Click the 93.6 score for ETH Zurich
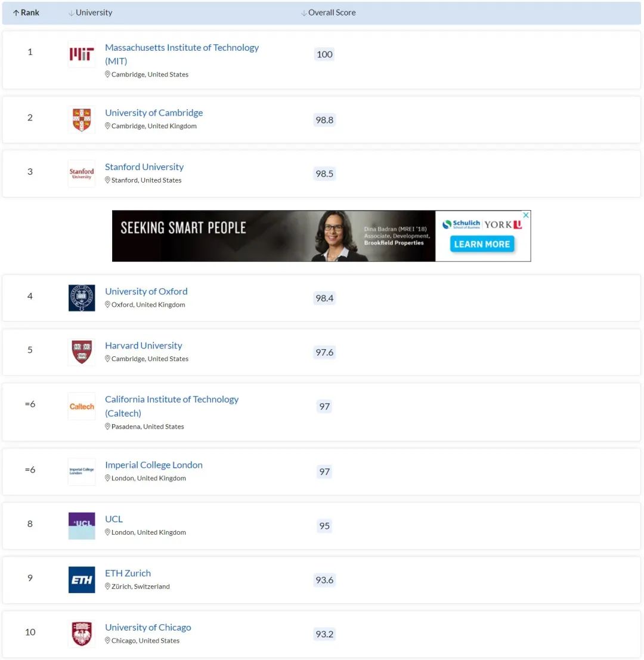Screen dimensions: 644x660 (x=324, y=580)
